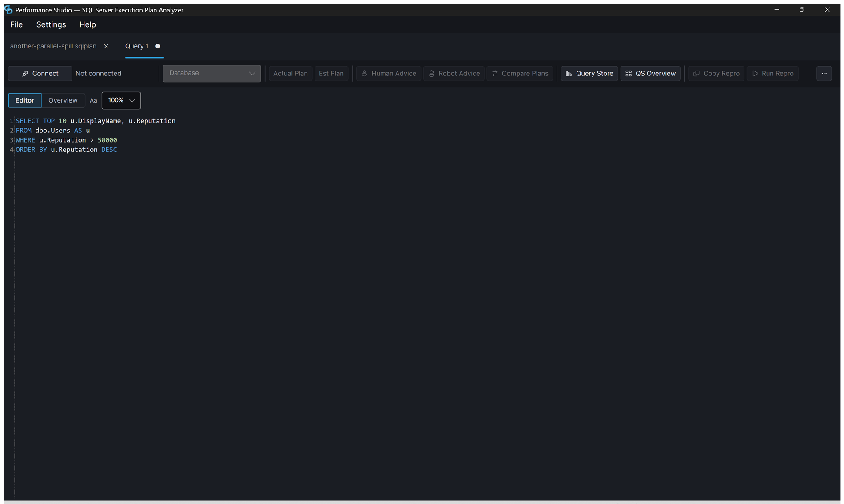844x504 pixels.
Task: Open the more options ellipsis menu
Action: [x=824, y=73]
